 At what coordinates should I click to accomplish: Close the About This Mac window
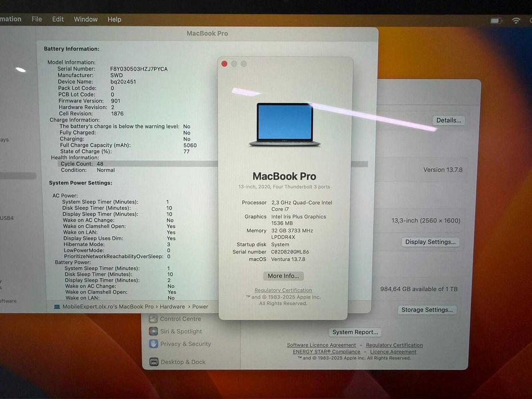(x=224, y=64)
